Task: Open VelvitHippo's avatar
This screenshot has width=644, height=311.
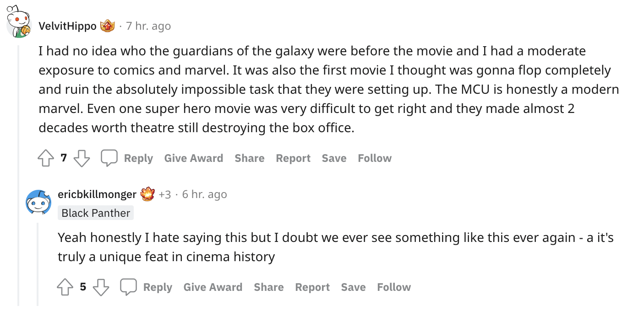Action: pyautogui.click(x=18, y=22)
